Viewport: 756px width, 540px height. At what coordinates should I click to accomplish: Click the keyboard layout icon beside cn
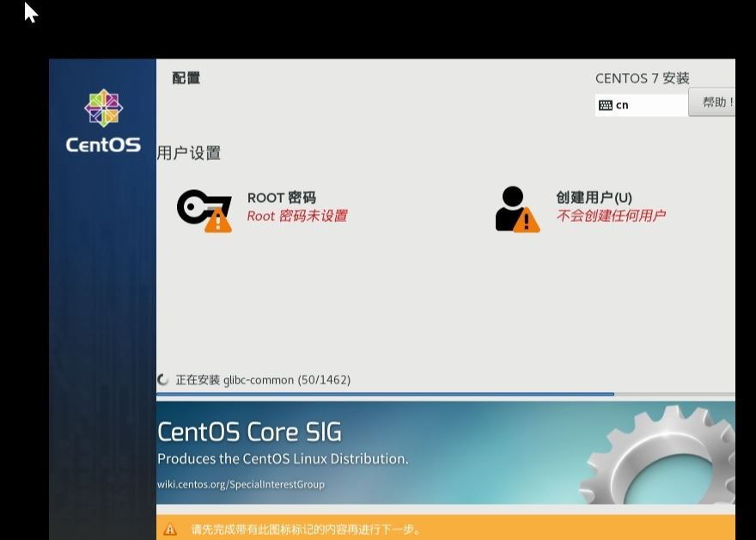click(x=605, y=105)
